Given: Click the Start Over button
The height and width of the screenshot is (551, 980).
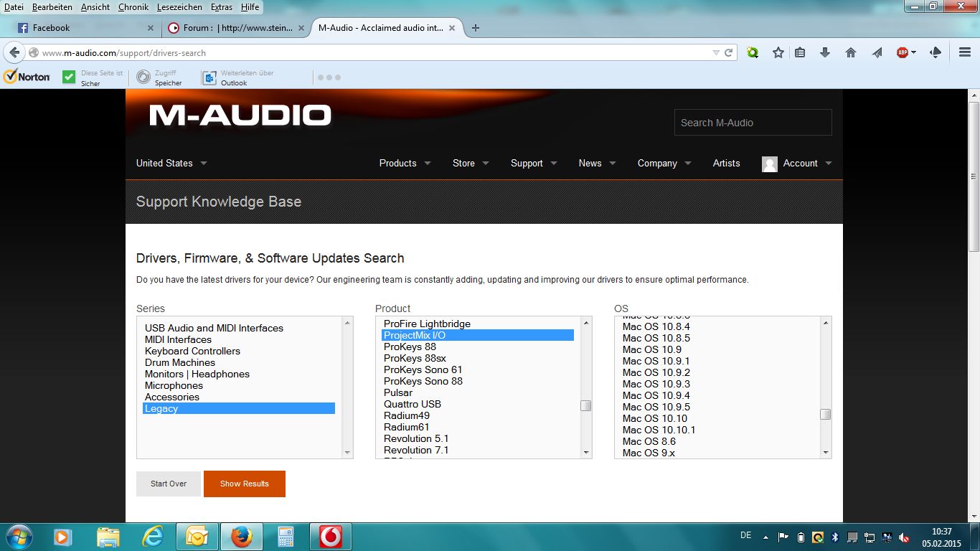Looking at the screenshot, I should (169, 484).
